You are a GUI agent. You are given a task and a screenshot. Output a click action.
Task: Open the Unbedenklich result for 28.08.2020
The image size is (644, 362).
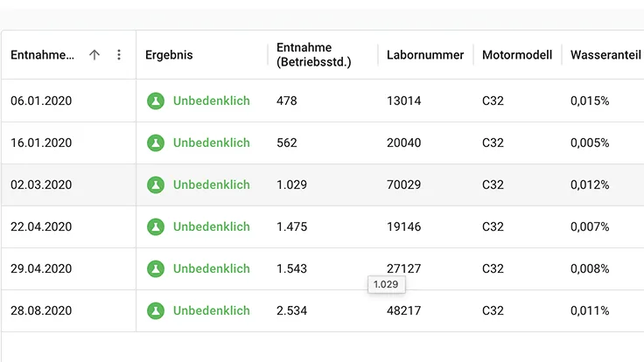(211, 310)
